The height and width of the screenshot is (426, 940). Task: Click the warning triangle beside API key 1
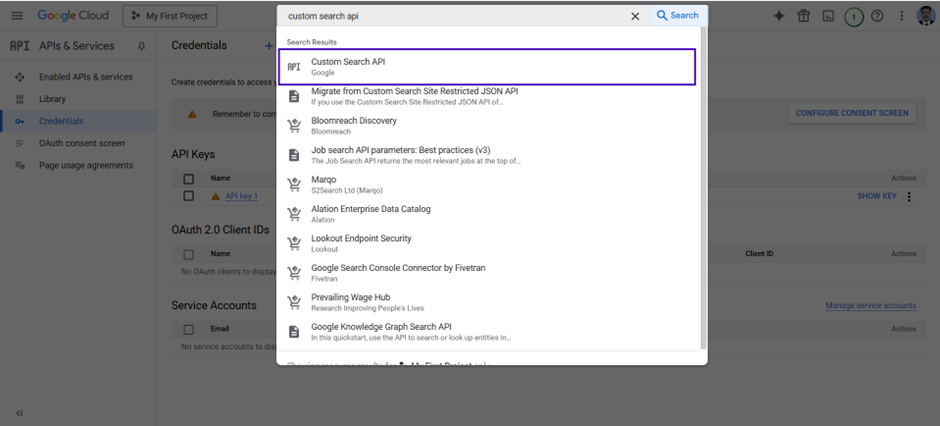(x=215, y=196)
